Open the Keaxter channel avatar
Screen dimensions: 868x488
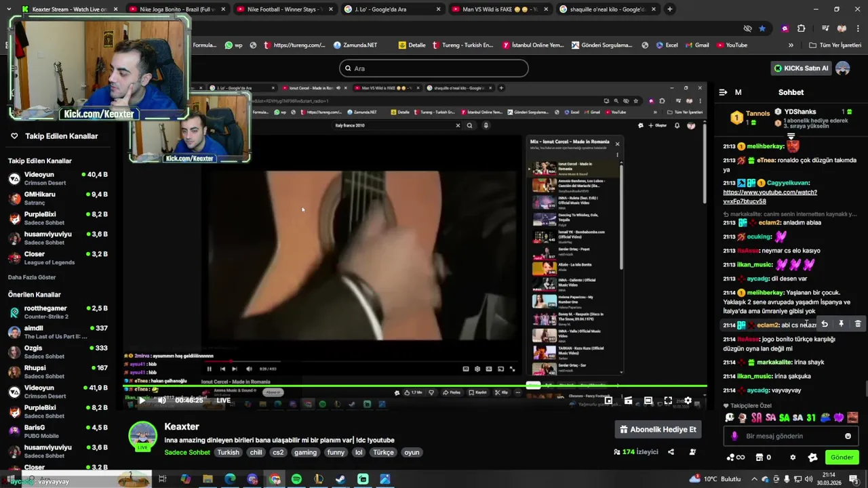click(143, 436)
